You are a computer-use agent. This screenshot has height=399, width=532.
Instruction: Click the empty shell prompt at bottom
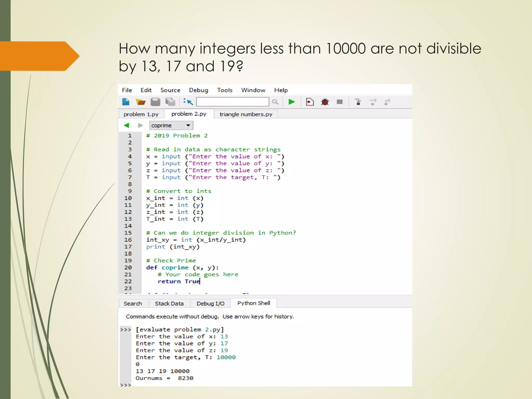(126, 385)
